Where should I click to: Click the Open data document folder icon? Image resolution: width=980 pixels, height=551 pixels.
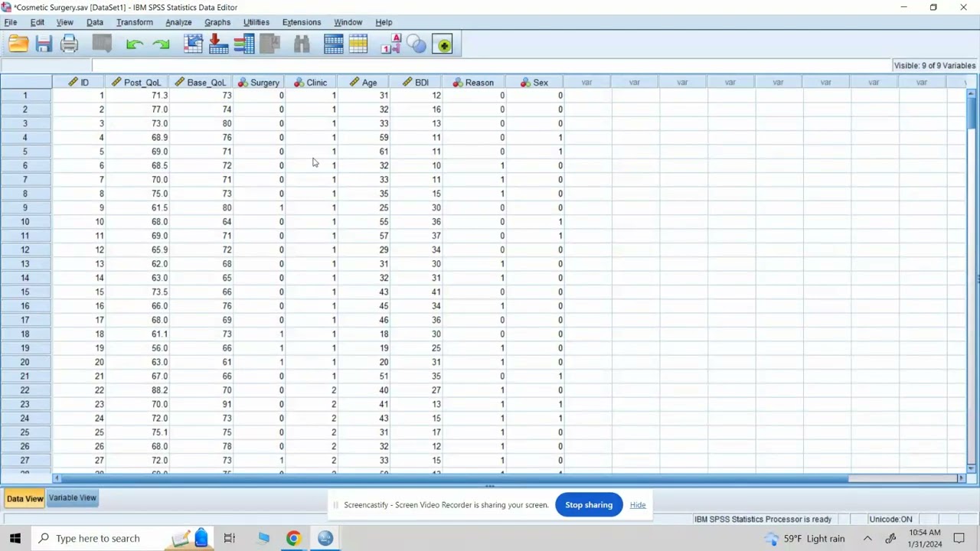18,44
